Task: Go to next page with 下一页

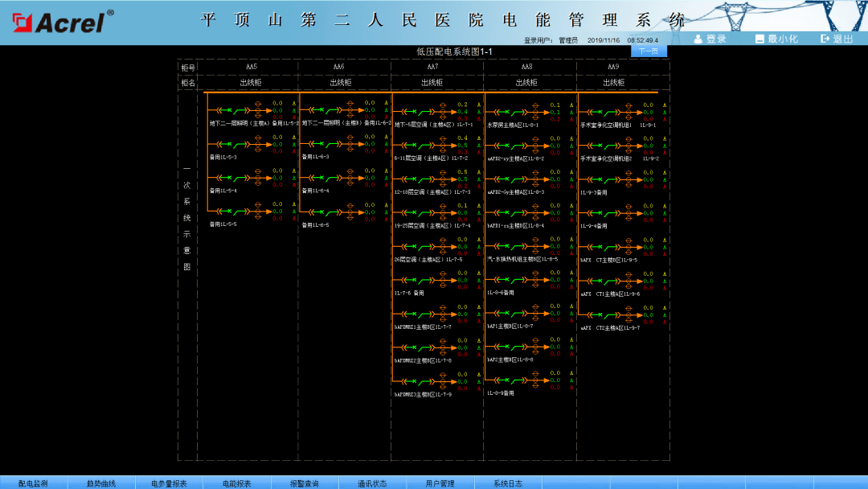Action: (649, 51)
